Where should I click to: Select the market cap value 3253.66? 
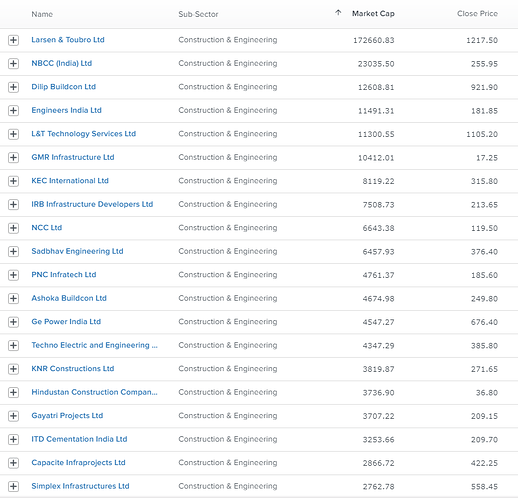(x=378, y=440)
